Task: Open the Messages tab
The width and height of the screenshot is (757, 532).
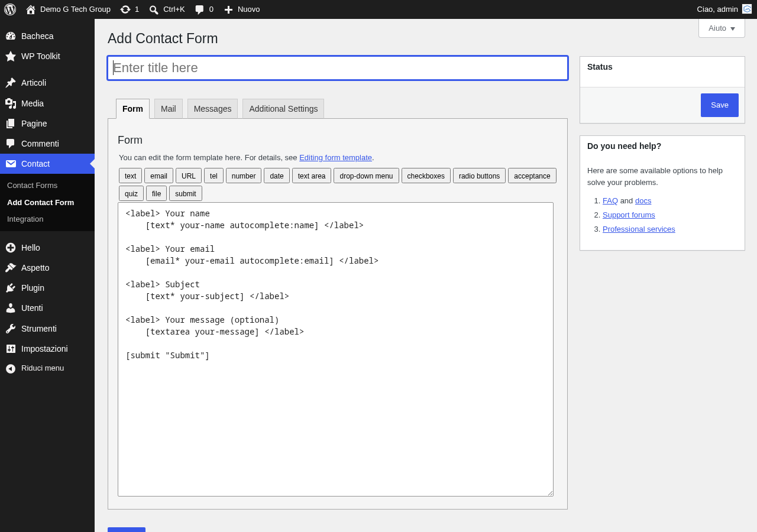Action: tap(212, 109)
